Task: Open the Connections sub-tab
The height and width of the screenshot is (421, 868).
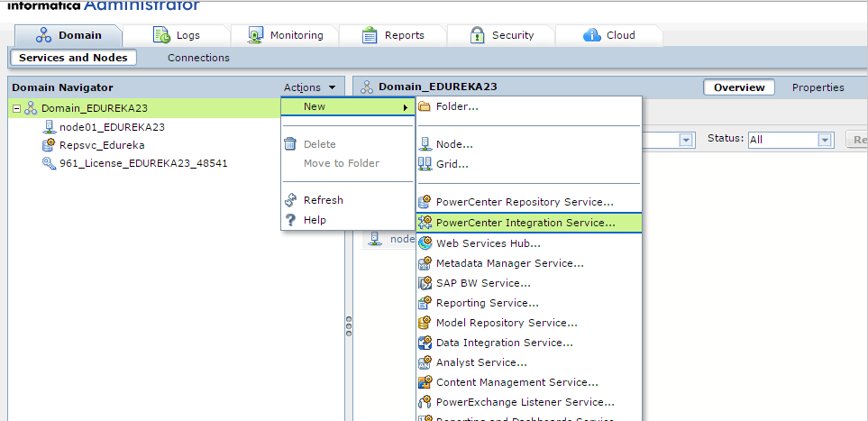Action: (198, 58)
